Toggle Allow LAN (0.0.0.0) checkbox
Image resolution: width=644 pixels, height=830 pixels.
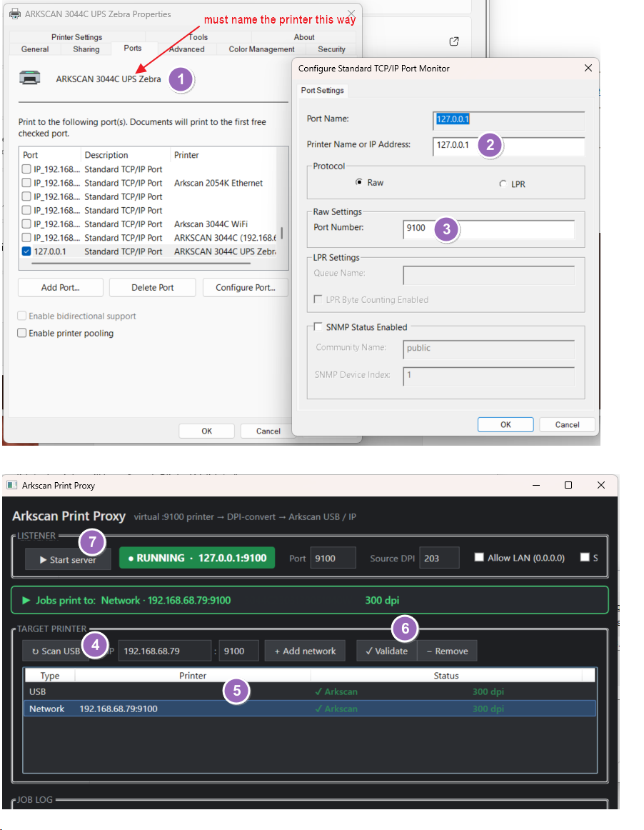[479, 557]
